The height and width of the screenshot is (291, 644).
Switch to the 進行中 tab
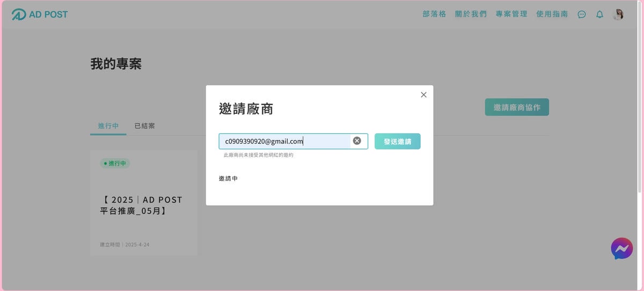click(x=108, y=126)
